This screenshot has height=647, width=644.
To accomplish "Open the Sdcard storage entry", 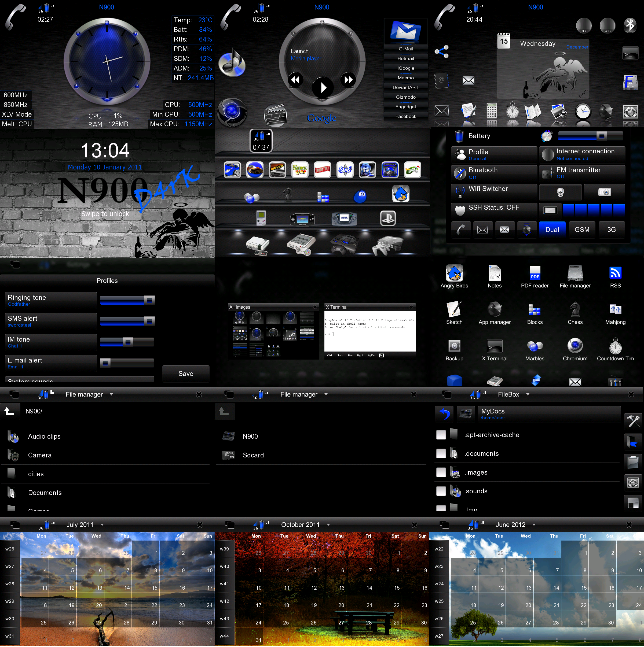I will 321,456.
